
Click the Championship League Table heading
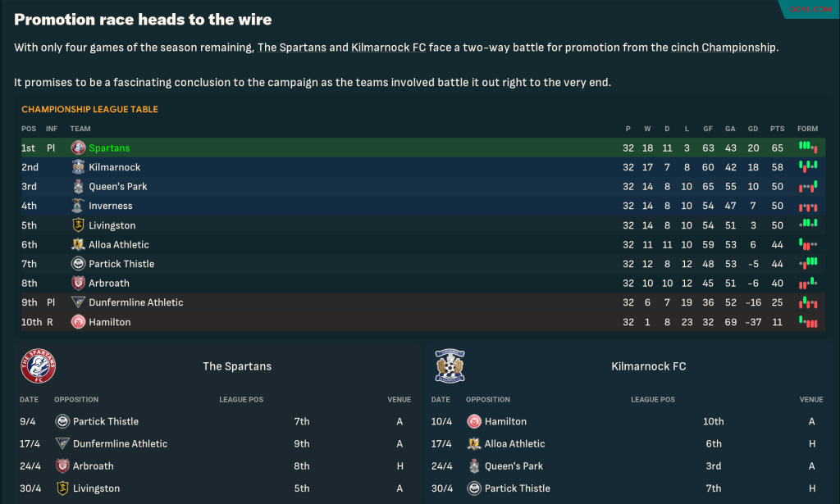pos(89,109)
